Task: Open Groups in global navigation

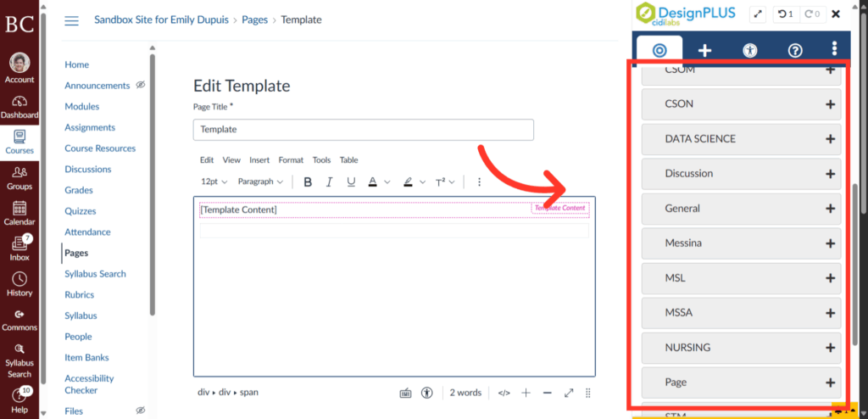Action: point(19,178)
